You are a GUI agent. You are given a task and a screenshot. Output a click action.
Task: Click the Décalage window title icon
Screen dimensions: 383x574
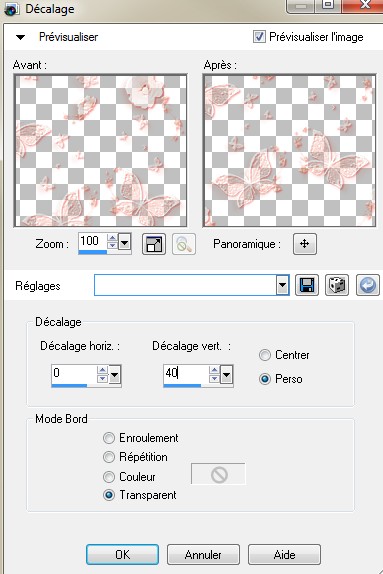pos(11,8)
